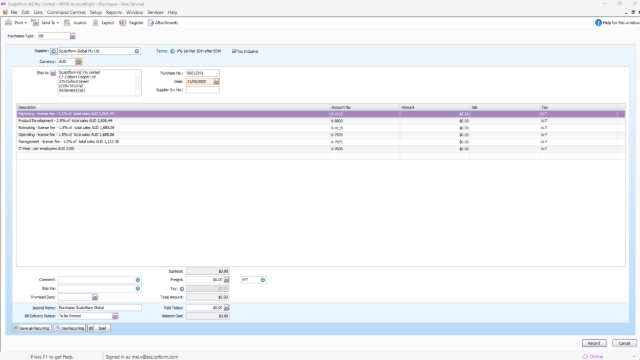The width and height of the screenshot is (640, 360).
Task: Click the Use Recurring button
Action: (69, 328)
